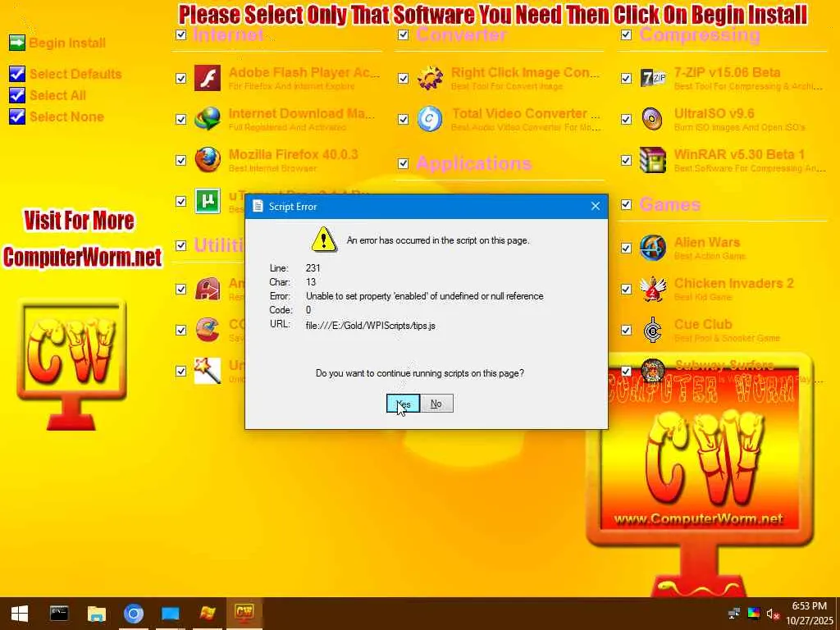This screenshot has height=630, width=840.
Task: Click No in the Script Error dialog
Action: pyautogui.click(x=436, y=404)
